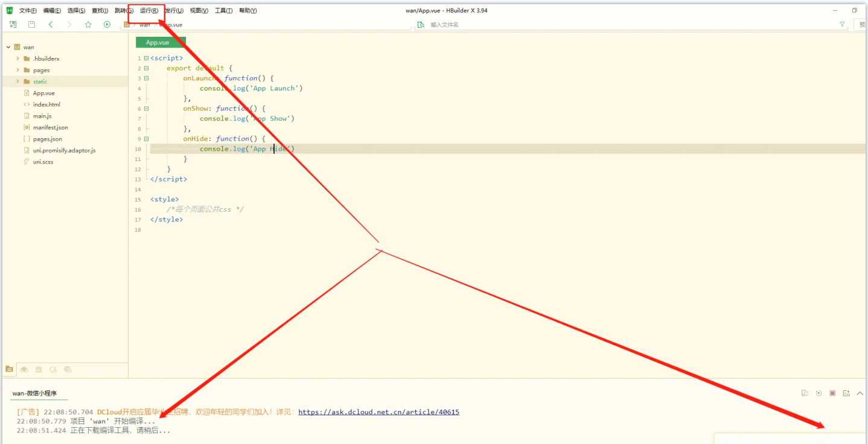Switch to the App.vue editor tab

[x=161, y=42]
